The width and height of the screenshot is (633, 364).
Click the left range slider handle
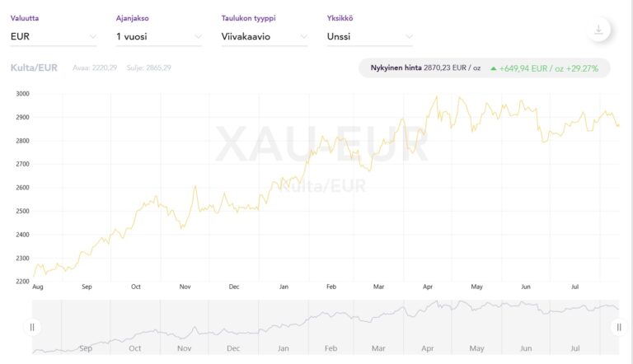point(32,327)
